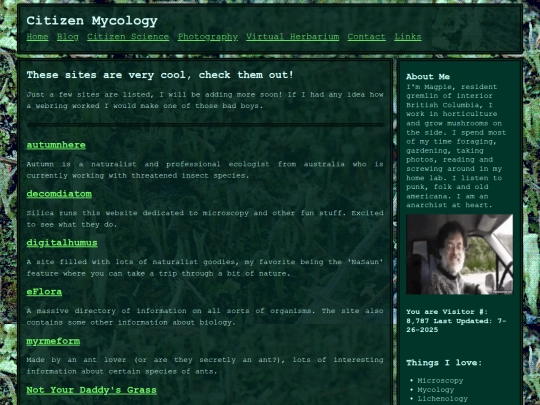Click the sidebar photo of man in car
Screen dimensions: 540x405
point(459,254)
